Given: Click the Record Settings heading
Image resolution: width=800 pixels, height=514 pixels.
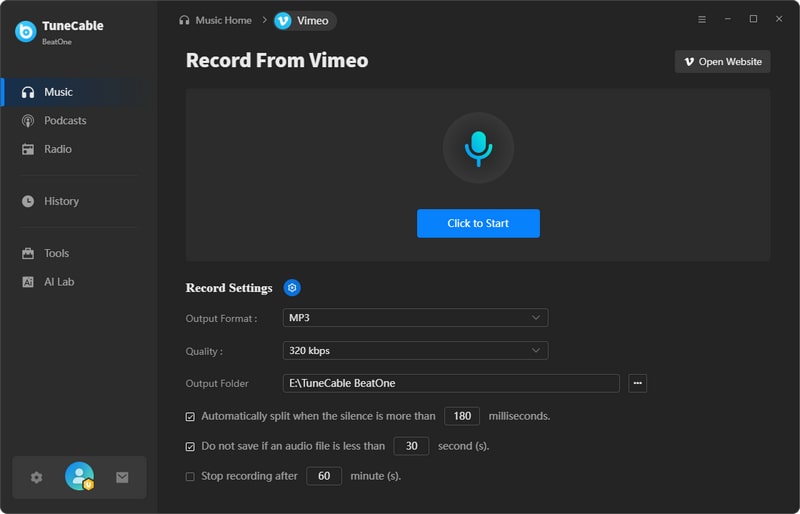Looking at the screenshot, I should pos(229,288).
